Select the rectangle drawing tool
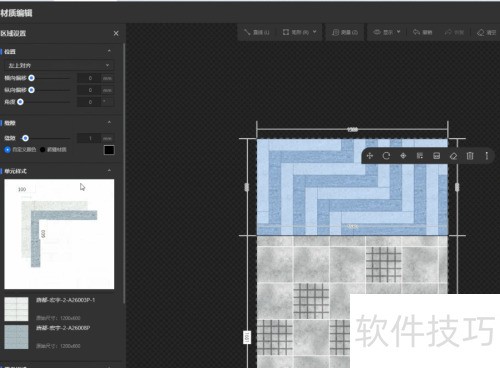Image resolution: width=500 pixels, height=368 pixels. (296, 32)
